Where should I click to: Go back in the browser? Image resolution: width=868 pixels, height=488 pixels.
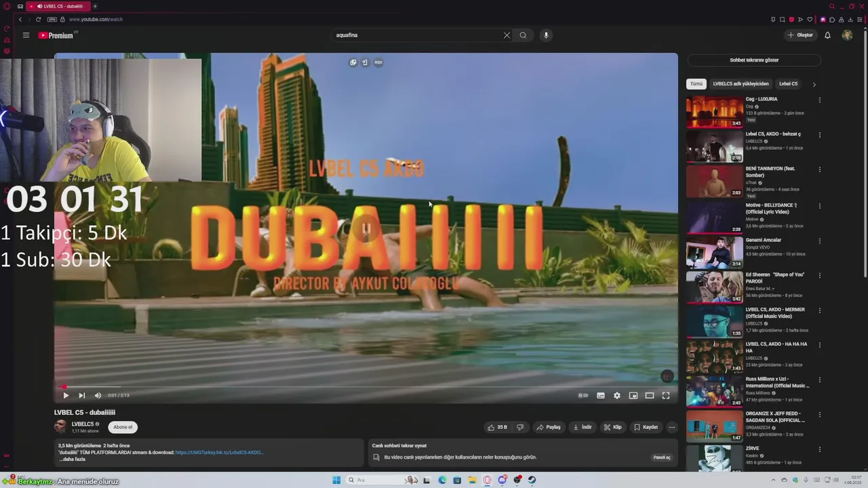[x=20, y=19]
